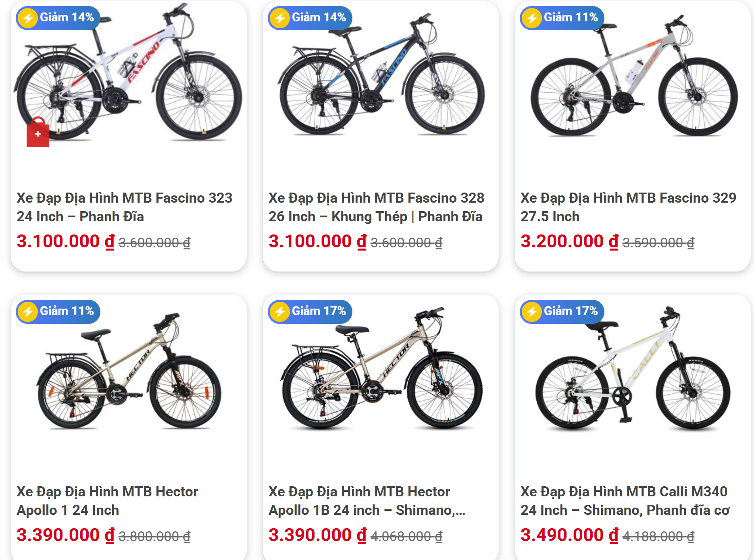Click the Giảm 11% badge on Hector Apollo 1
The width and height of the screenshot is (754, 560).
tap(58, 311)
